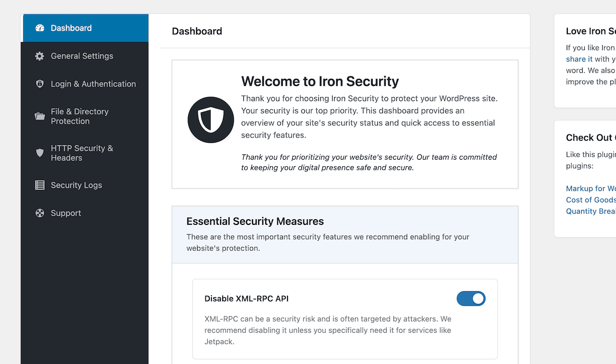The image size is (616, 364).
Task: Go to Login & Authentication section
Action: pyautogui.click(x=85, y=84)
